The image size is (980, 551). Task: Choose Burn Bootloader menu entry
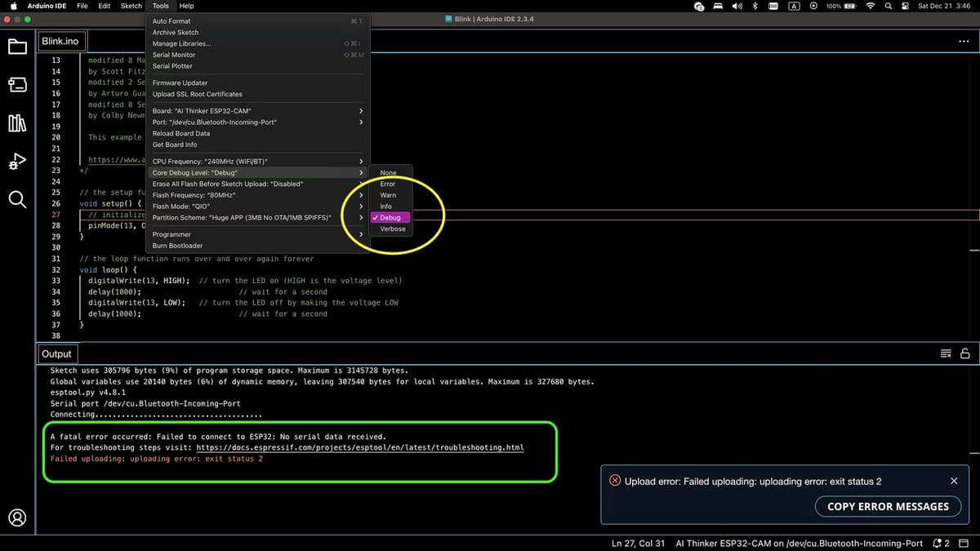(x=257, y=246)
